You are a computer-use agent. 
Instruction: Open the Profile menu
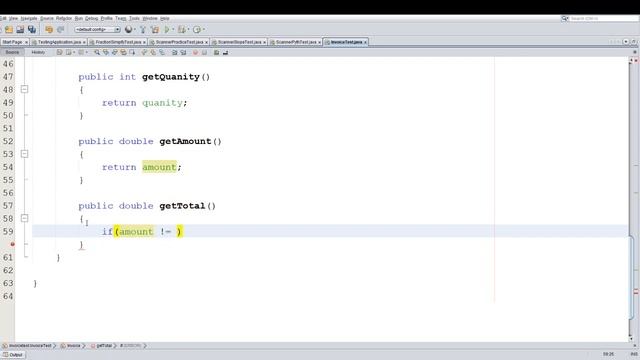(x=106, y=18)
